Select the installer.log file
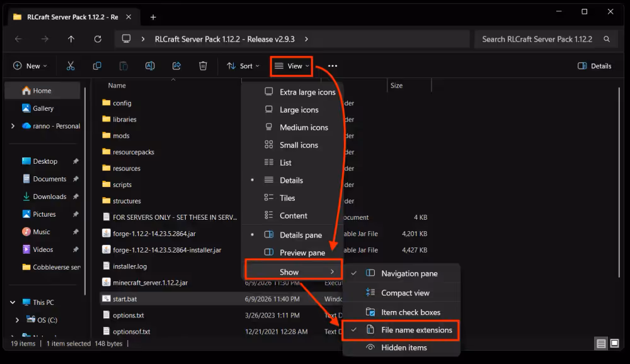This screenshot has height=364, width=630. point(130,266)
